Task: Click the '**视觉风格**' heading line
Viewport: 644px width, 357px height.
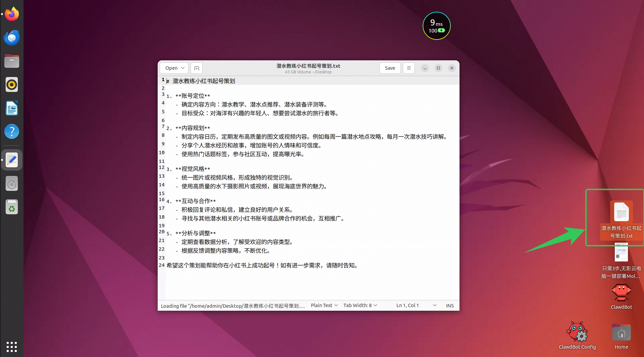Action: [x=188, y=169]
